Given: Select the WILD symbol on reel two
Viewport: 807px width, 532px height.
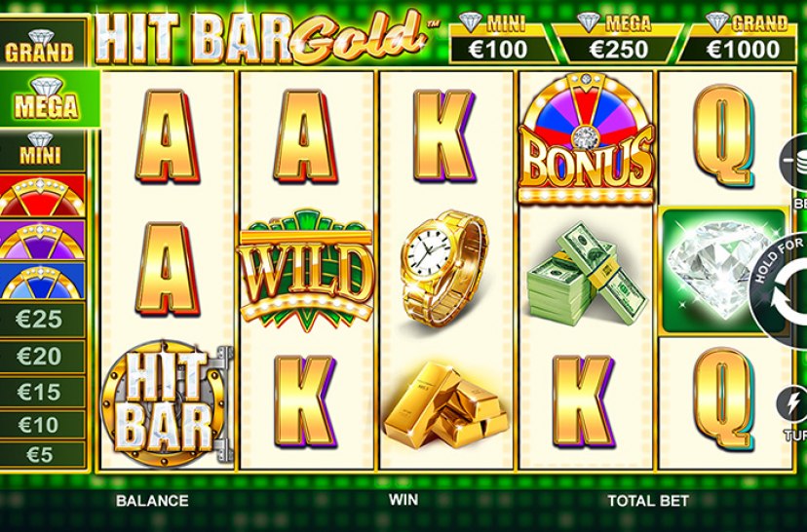Looking at the screenshot, I should [x=306, y=270].
